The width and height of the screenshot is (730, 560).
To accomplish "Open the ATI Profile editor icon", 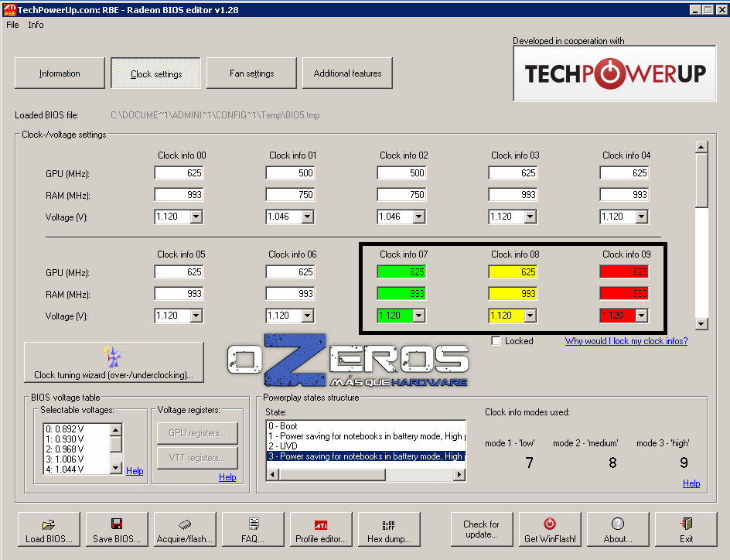I will [x=321, y=525].
